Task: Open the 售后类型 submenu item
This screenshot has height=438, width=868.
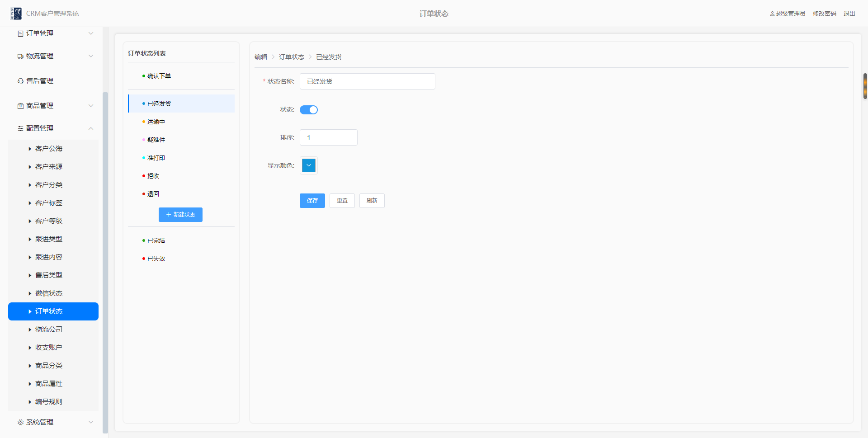Action: (53, 275)
